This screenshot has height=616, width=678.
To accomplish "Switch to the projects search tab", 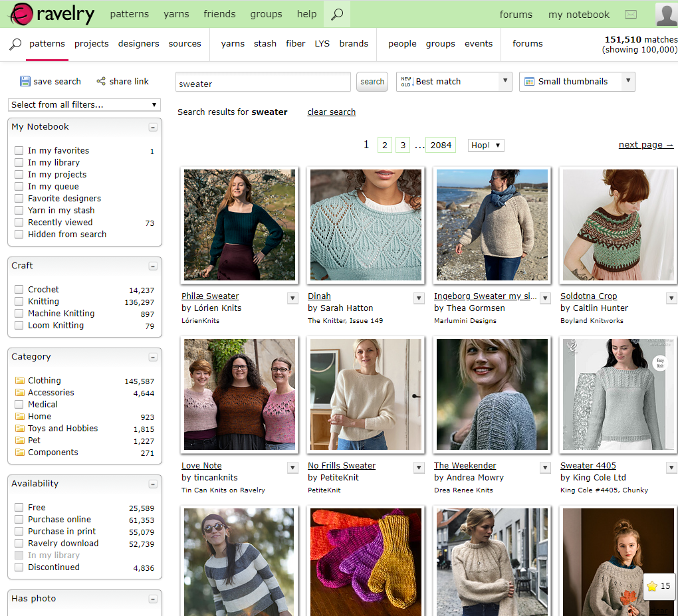I will pos(91,44).
